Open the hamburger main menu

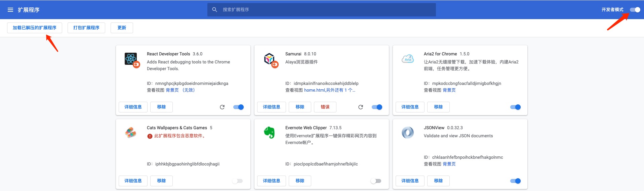pos(10,10)
